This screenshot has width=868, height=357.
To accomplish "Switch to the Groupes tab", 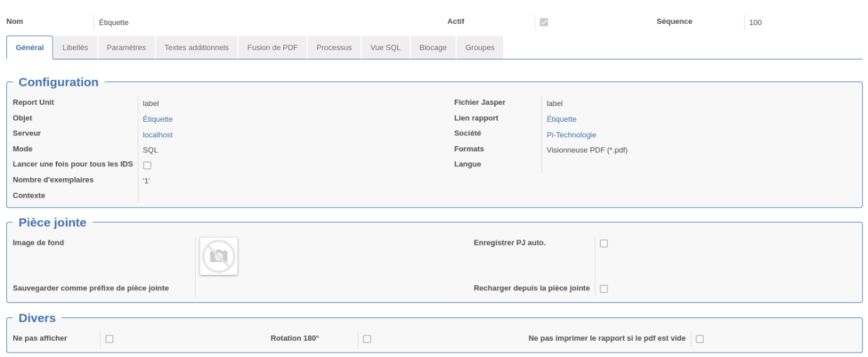I will [480, 48].
